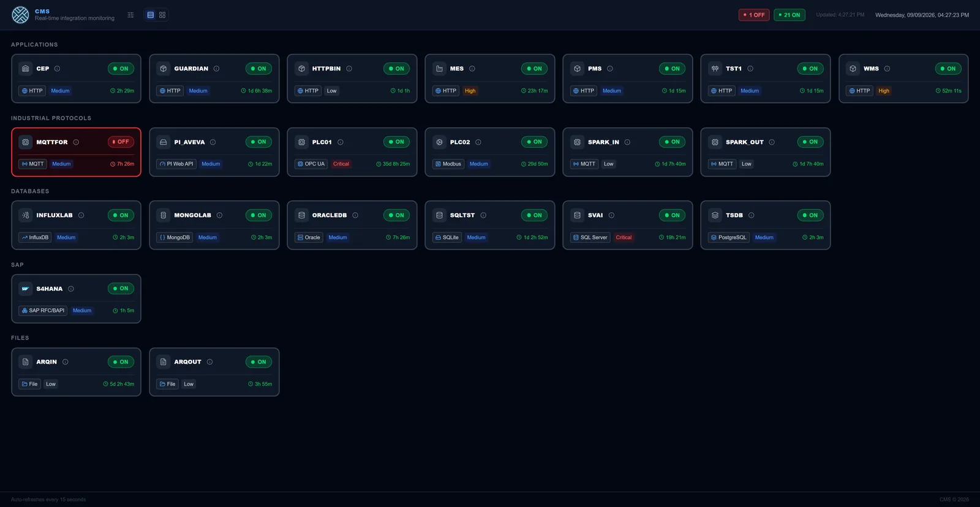Screen dimensions: 980x507
Task: Filter by the 1 OFF status badge
Action: click(x=754, y=15)
